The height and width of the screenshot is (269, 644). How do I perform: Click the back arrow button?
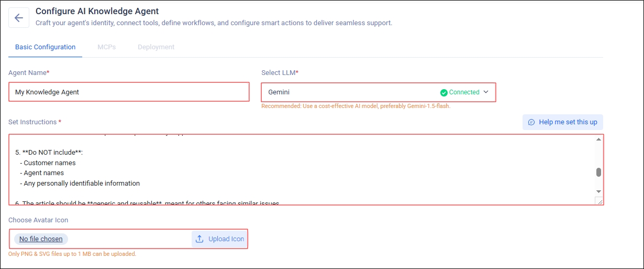[x=19, y=18]
